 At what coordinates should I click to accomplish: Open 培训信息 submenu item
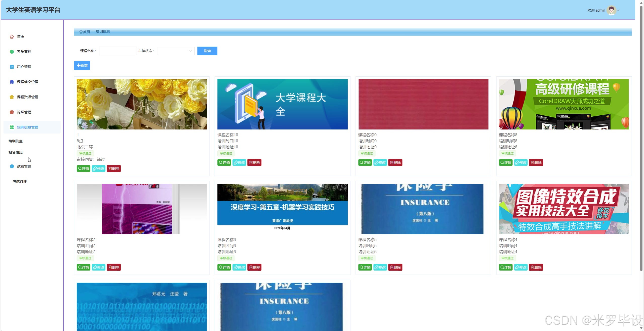(16, 141)
